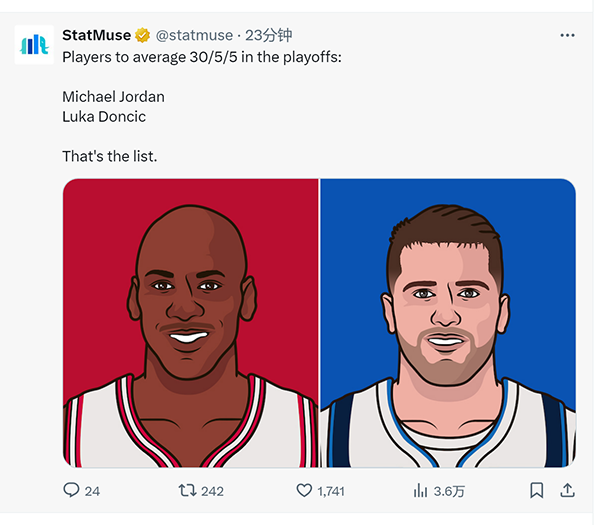Click the reply count 24
The image size is (600, 525).
point(92,491)
